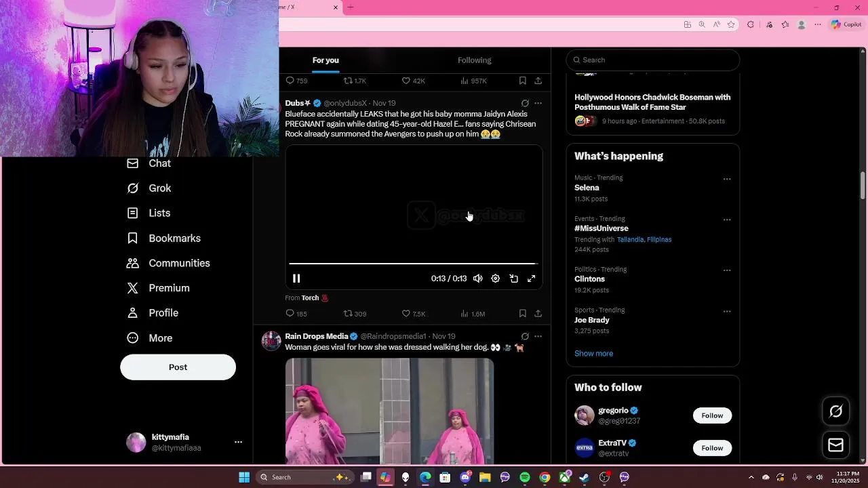
Task: Open more options on Dubs post
Action: tap(538, 103)
